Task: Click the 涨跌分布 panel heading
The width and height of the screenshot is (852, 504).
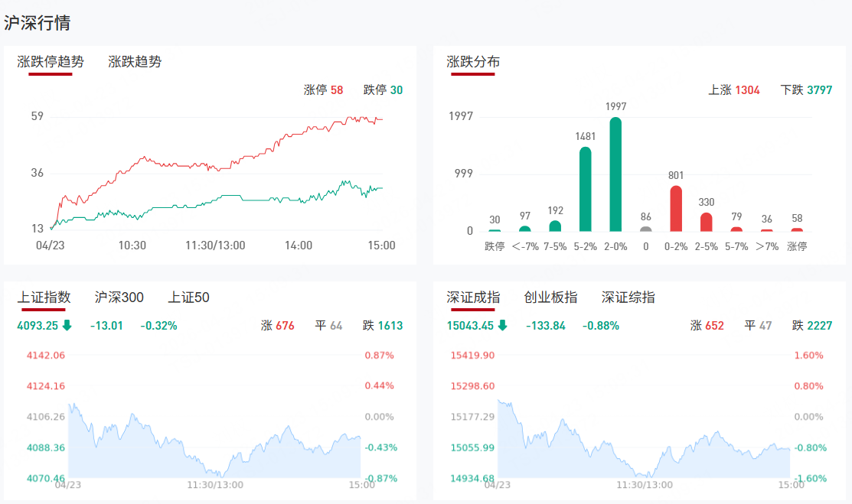Action: [x=473, y=62]
